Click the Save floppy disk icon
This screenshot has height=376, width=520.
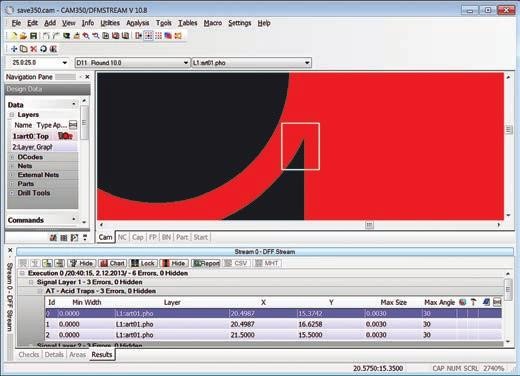[33, 36]
